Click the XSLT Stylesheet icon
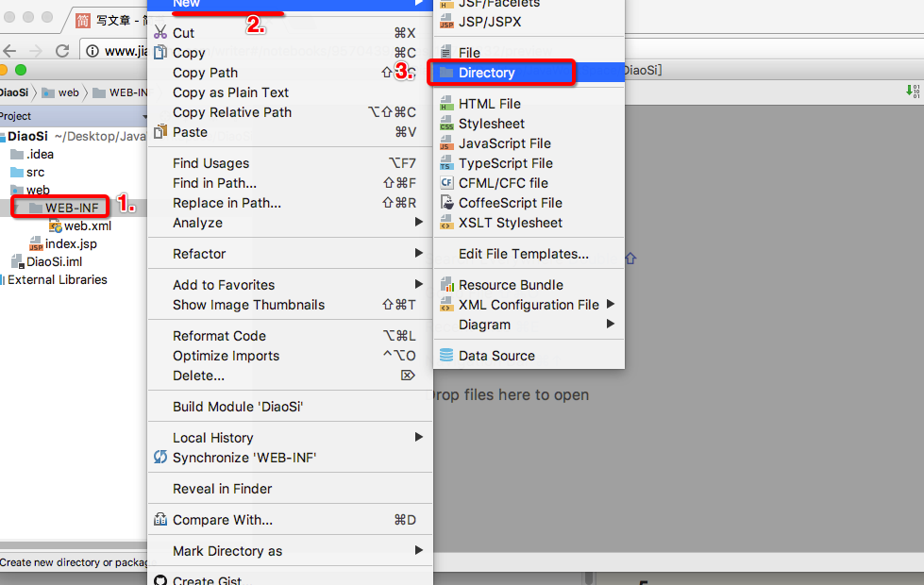 point(446,222)
